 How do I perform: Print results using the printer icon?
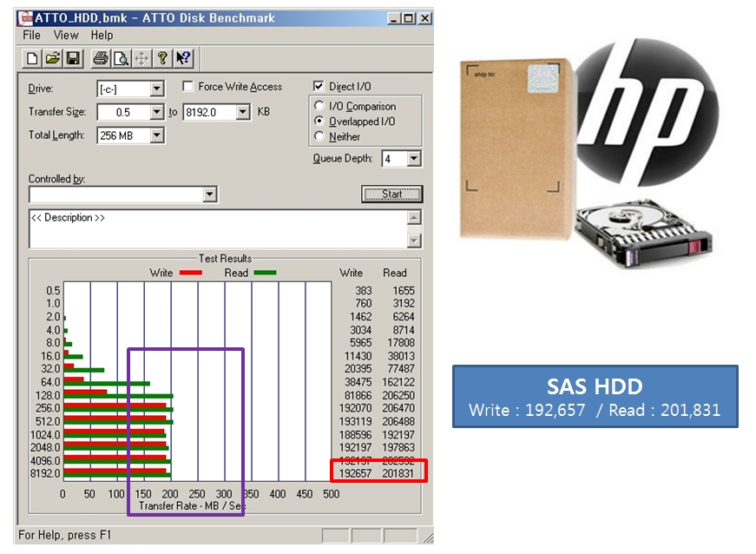coord(101,59)
